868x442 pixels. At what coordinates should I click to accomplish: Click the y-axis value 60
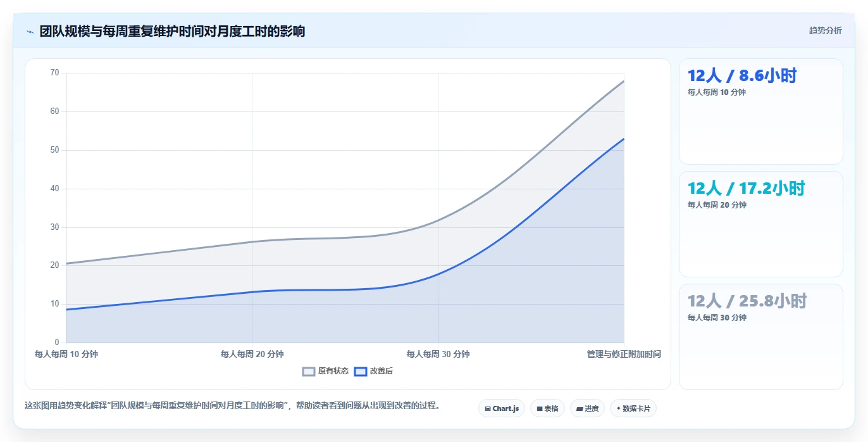click(54, 111)
